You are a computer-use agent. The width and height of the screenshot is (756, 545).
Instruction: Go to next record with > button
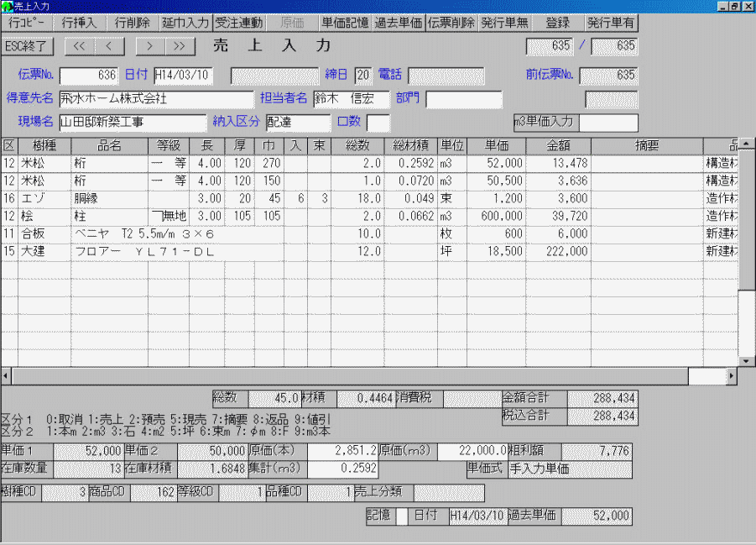(150, 46)
